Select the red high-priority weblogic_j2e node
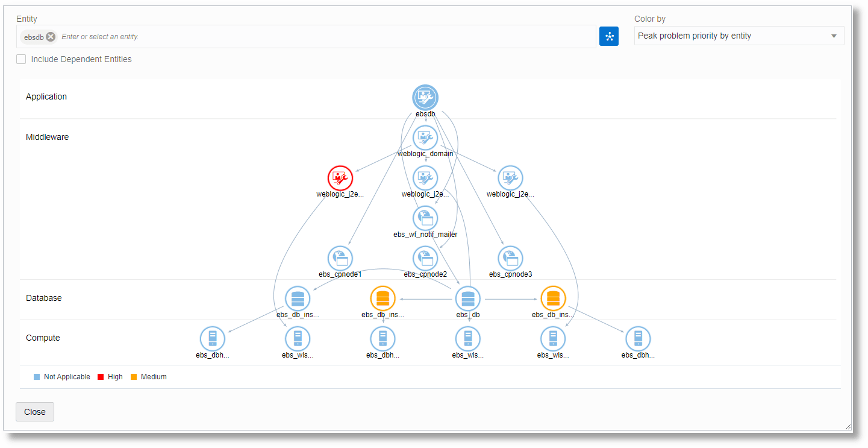The image size is (868, 448). (x=340, y=178)
